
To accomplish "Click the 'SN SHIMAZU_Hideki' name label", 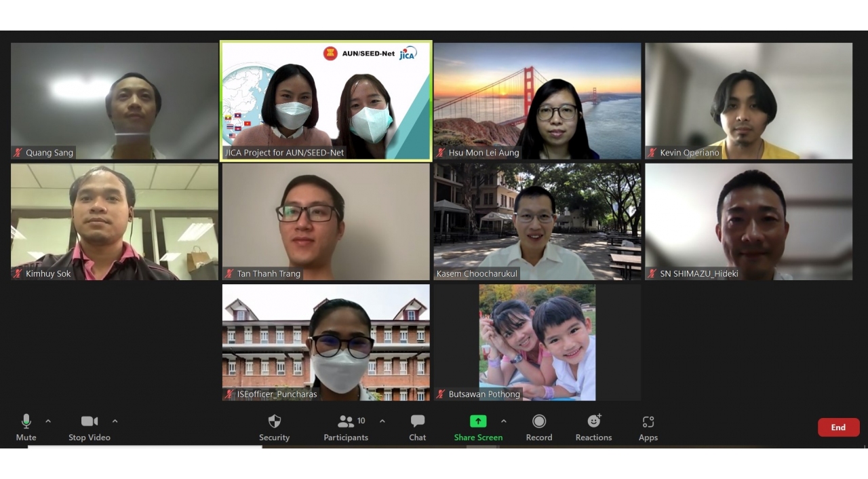I will click(699, 273).
